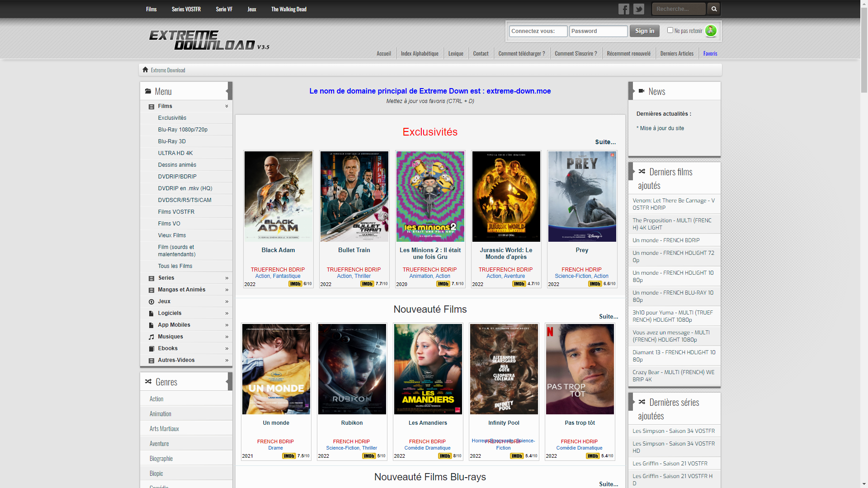868x488 pixels.
Task: Click the film icon next to Series
Action: click(151, 278)
